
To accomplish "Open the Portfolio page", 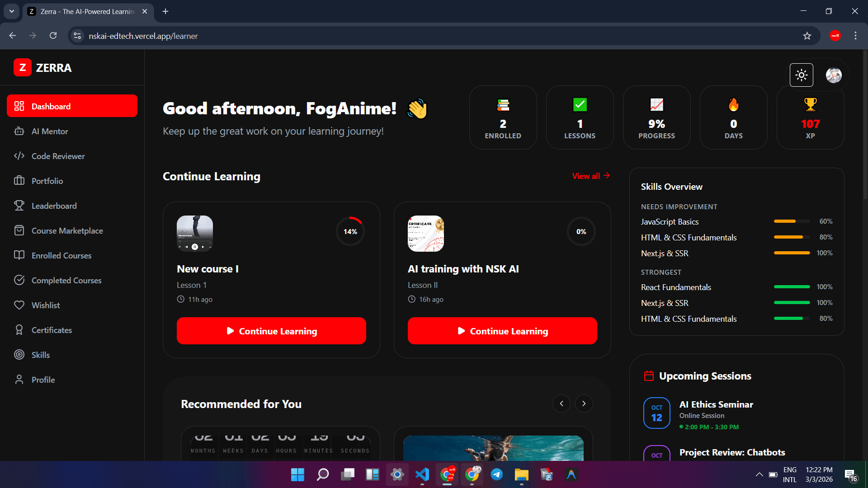I will click(x=47, y=181).
